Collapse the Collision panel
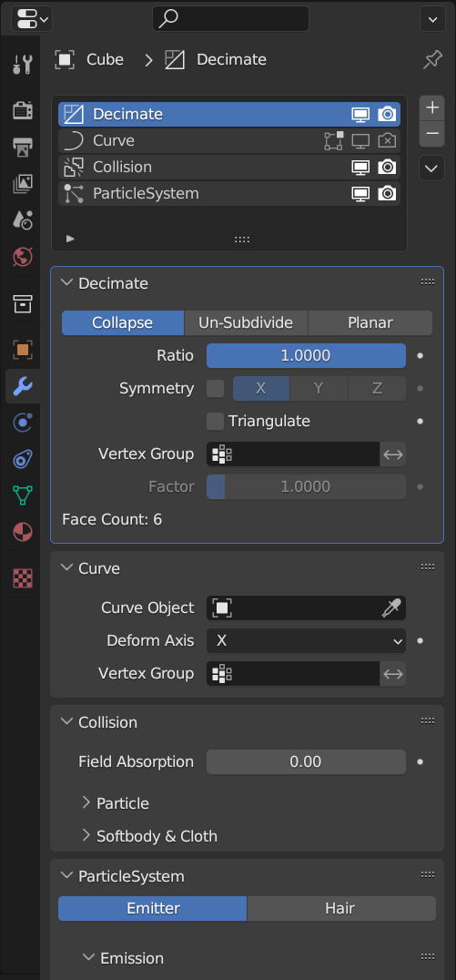456x980 pixels. (66, 721)
